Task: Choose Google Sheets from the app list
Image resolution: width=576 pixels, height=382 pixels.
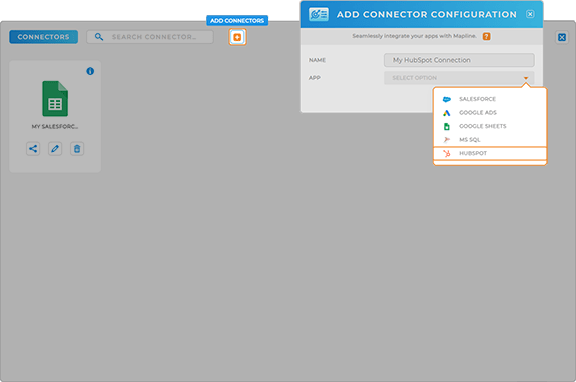Action: click(490, 126)
